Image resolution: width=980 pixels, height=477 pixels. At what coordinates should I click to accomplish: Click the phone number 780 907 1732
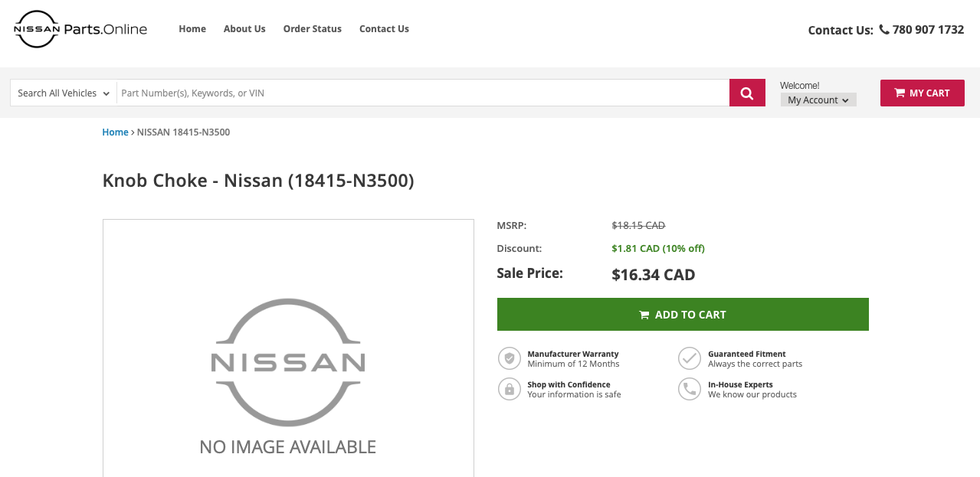tap(928, 30)
